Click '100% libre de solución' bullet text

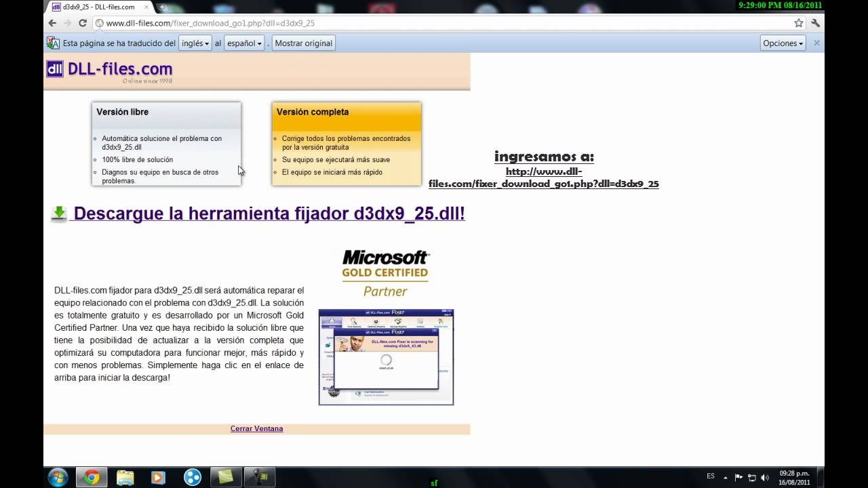click(137, 160)
